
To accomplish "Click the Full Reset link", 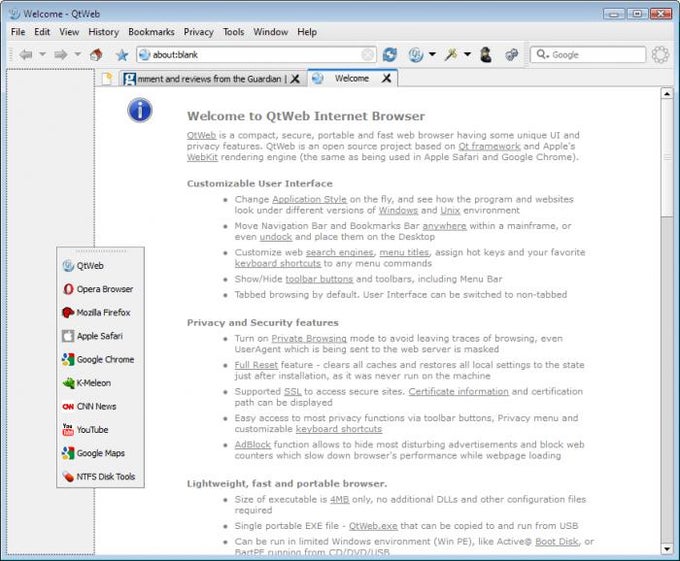I will (256, 365).
